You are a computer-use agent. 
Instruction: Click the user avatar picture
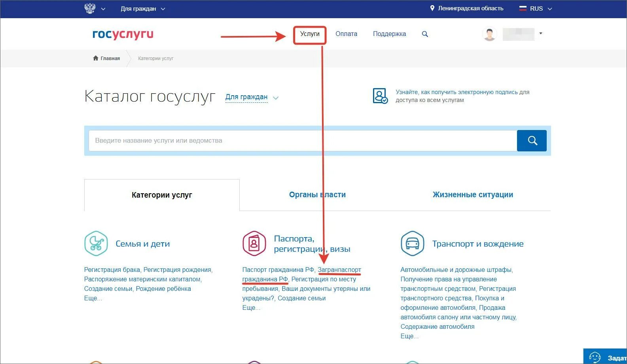pos(490,34)
